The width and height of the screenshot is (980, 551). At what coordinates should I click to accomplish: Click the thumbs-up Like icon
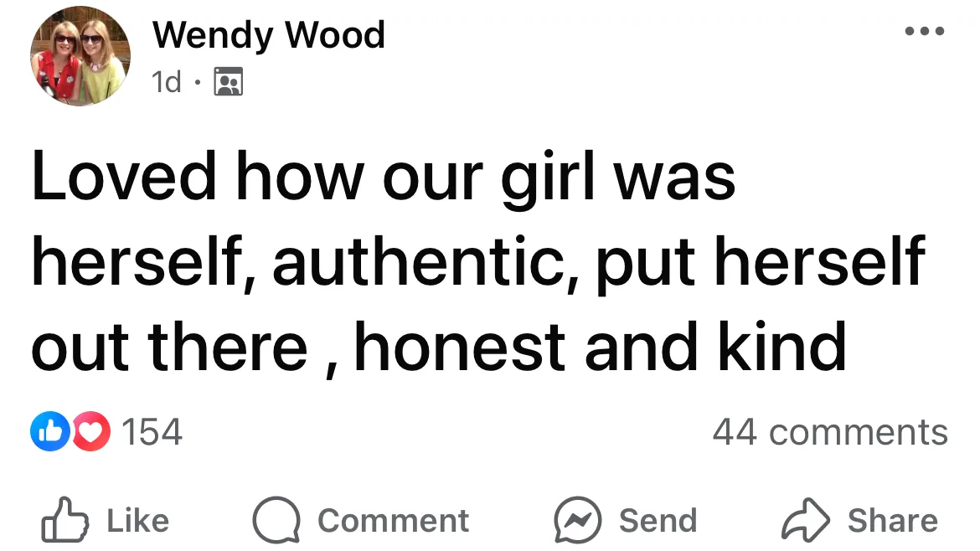[x=64, y=520]
